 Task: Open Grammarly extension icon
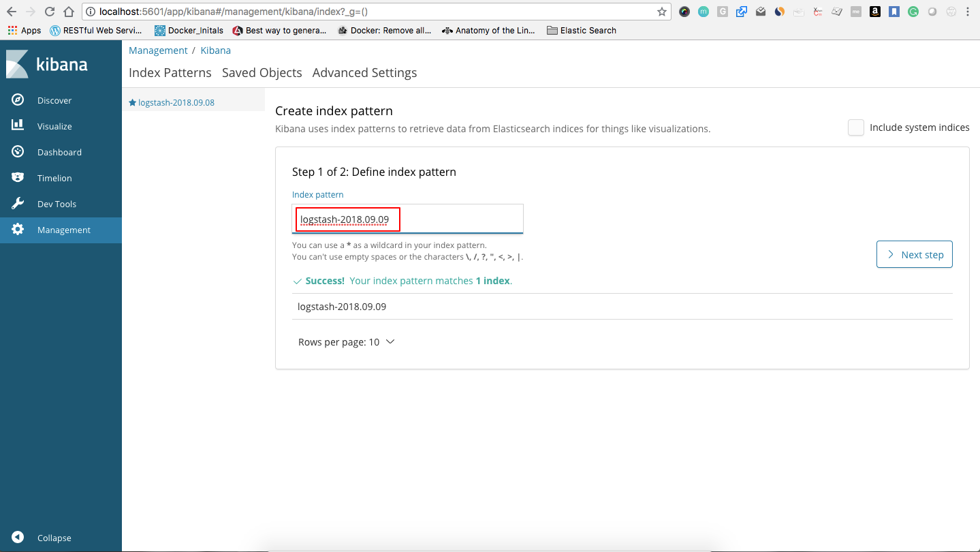point(913,12)
